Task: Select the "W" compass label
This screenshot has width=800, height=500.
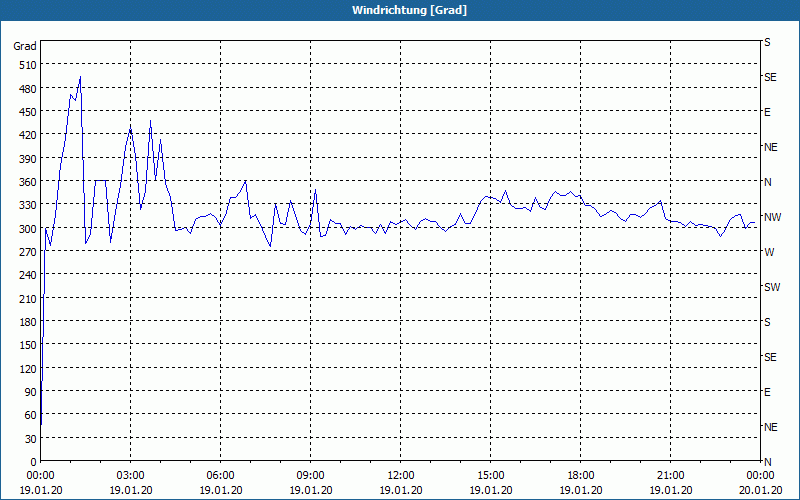Action: tap(769, 253)
